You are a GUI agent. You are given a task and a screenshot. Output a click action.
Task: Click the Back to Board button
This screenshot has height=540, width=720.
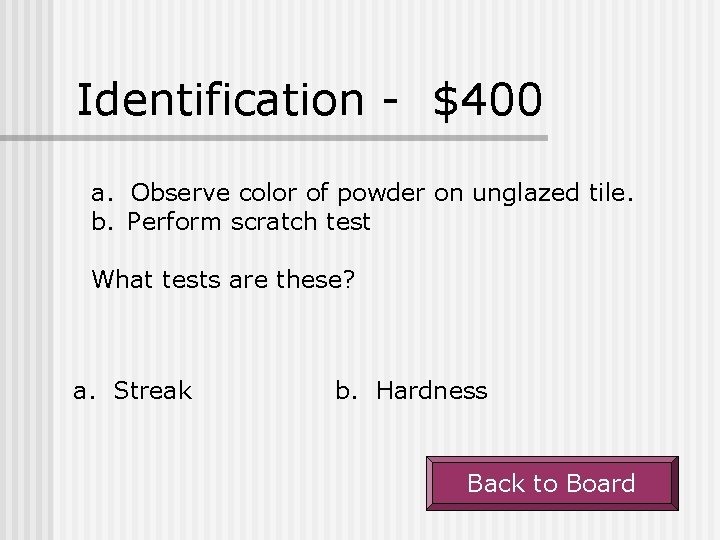552,483
